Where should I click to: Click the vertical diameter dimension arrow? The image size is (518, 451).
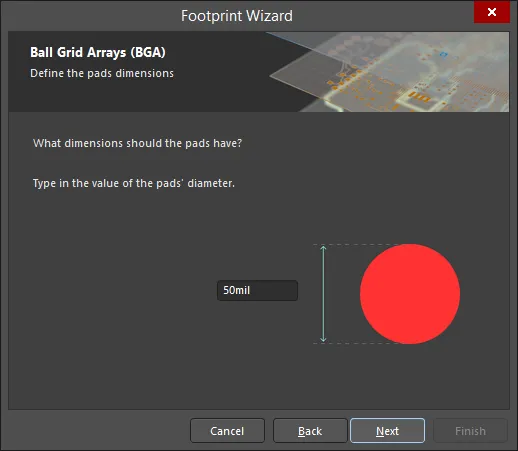[323, 294]
